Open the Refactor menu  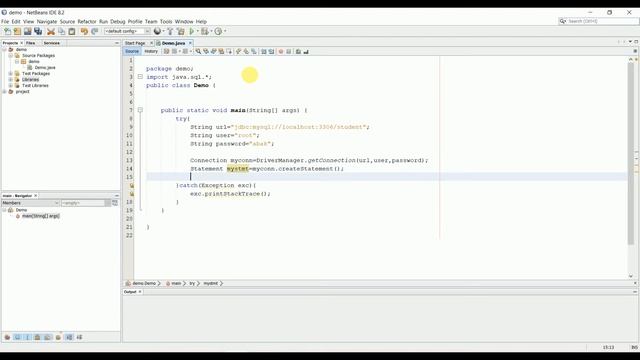(87, 21)
